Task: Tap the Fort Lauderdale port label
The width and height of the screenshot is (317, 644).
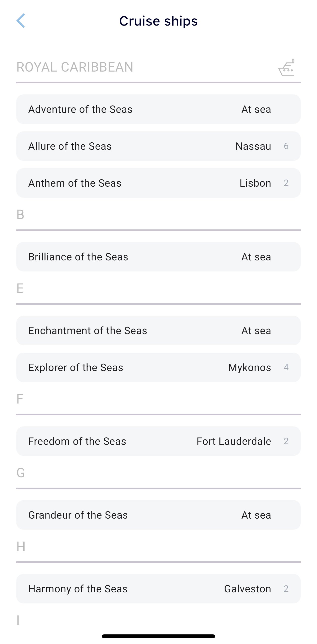Action: pos(233,441)
